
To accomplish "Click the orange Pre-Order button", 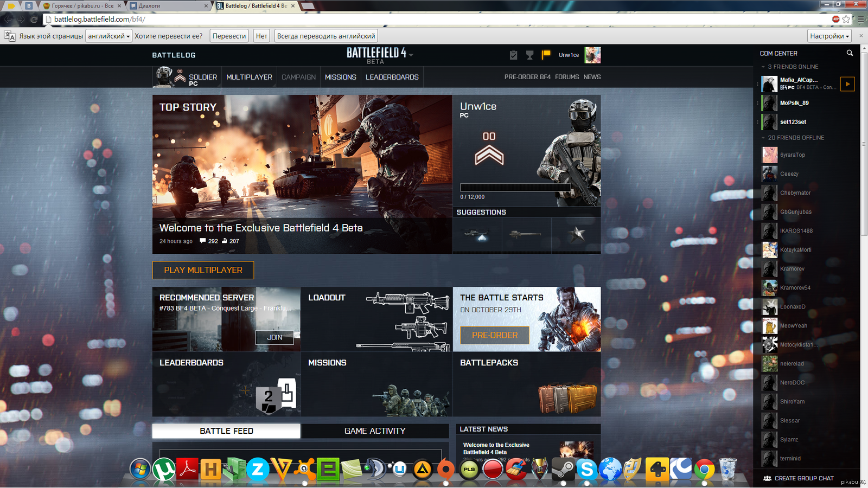I will click(495, 335).
